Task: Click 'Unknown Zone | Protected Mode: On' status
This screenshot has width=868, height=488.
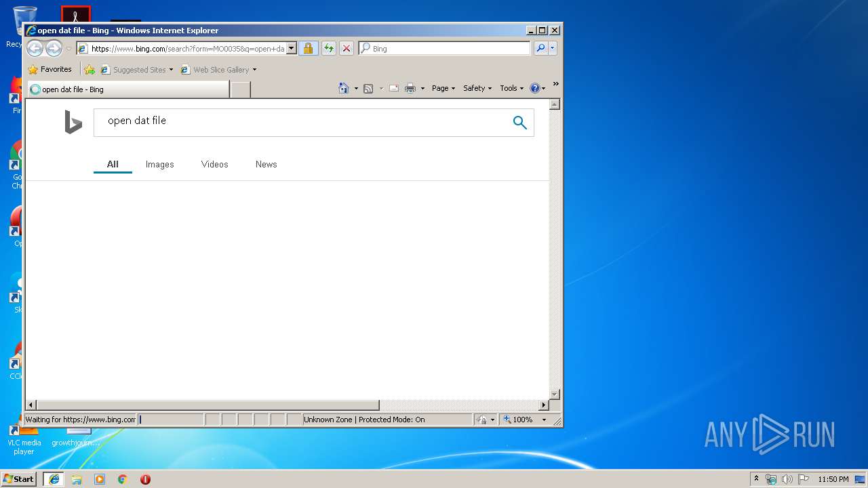Action: [364, 420]
